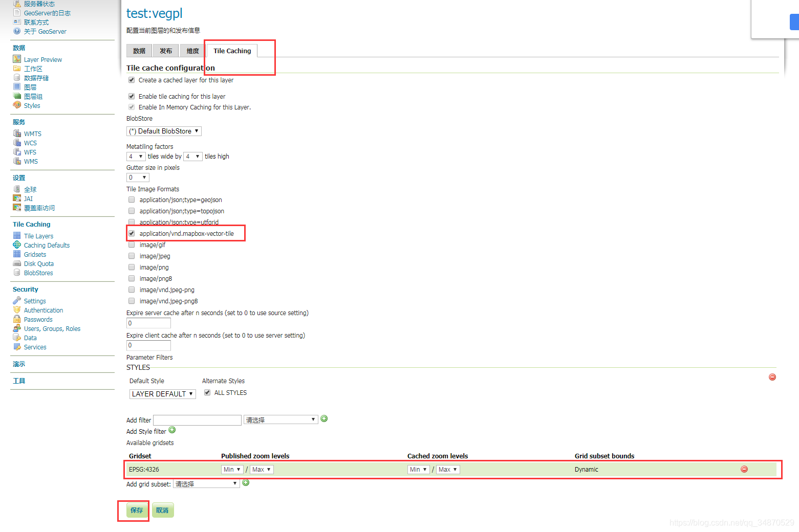This screenshot has height=532, width=799.
Task: Remove the STYLES parameter filter
Action: [x=772, y=377]
